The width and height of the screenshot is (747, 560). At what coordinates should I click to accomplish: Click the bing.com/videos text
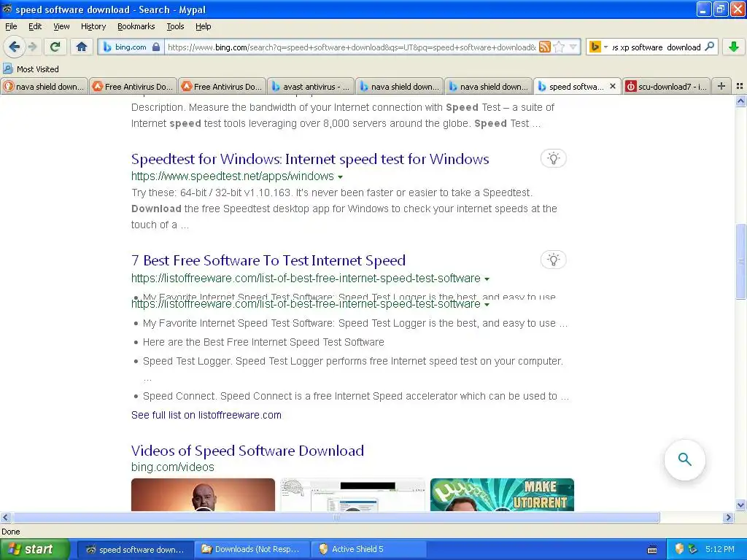click(x=172, y=467)
